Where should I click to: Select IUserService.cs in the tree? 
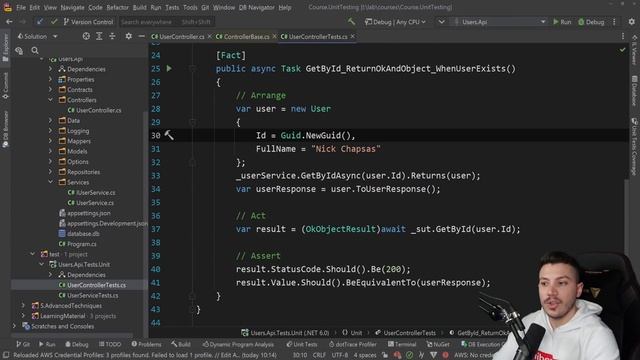click(92, 192)
